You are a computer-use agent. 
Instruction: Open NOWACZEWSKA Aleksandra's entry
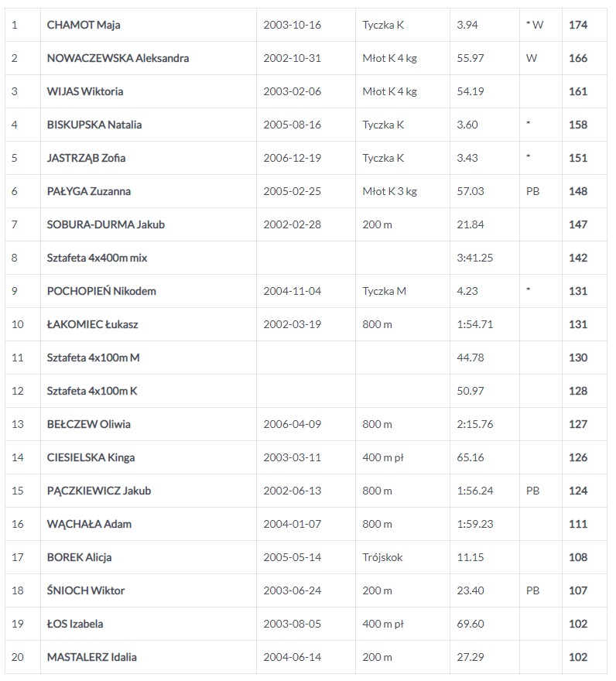pos(118,58)
